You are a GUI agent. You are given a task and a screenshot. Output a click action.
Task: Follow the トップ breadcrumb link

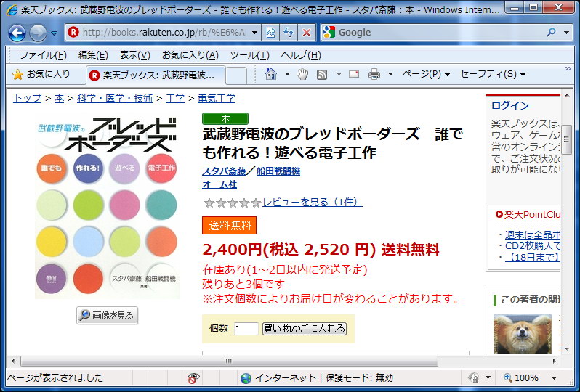[x=28, y=98]
